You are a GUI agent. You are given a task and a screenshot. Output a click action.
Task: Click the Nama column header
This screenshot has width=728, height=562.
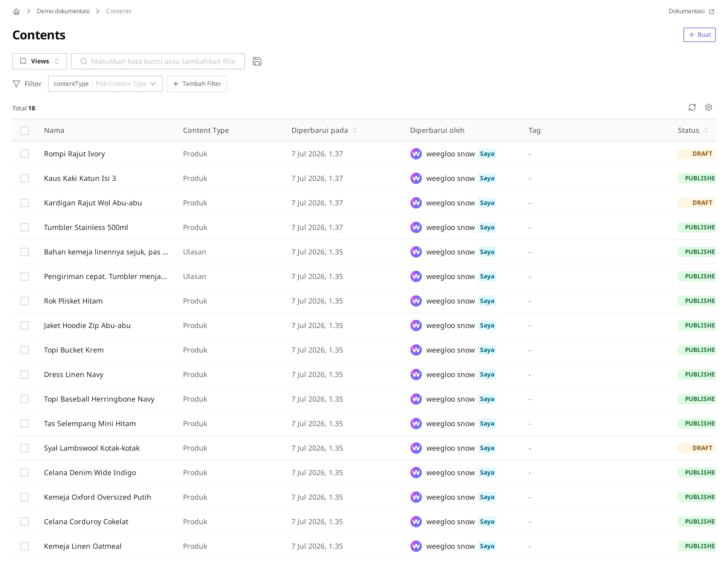pyautogui.click(x=54, y=131)
